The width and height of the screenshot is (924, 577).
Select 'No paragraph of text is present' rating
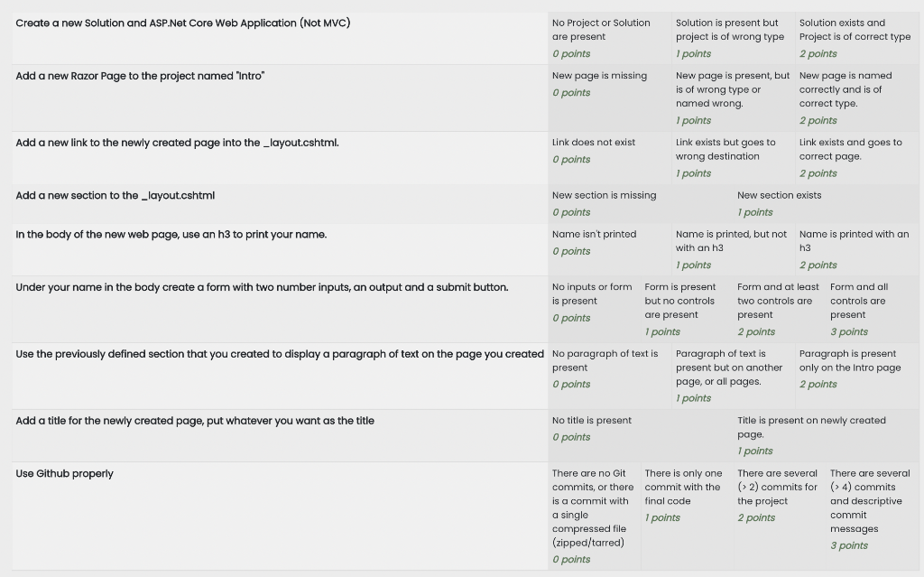(609, 377)
